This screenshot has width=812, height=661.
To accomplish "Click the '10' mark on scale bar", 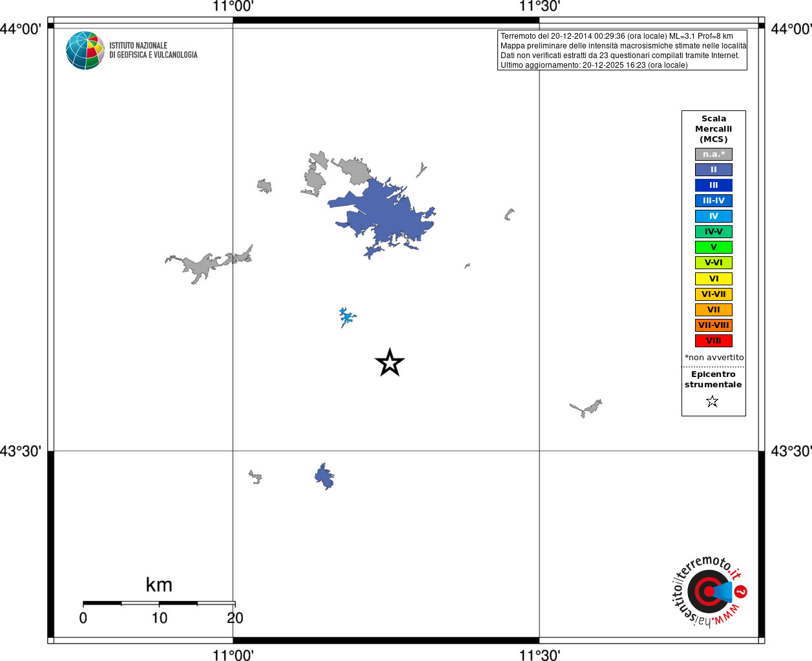I will pyautogui.click(x=160, y=618).
